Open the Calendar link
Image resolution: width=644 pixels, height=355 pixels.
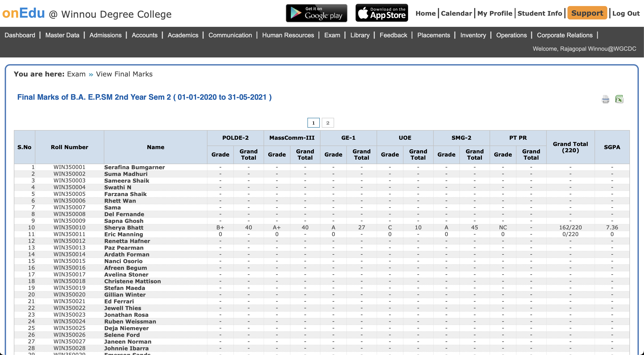(x=456, y=13)
